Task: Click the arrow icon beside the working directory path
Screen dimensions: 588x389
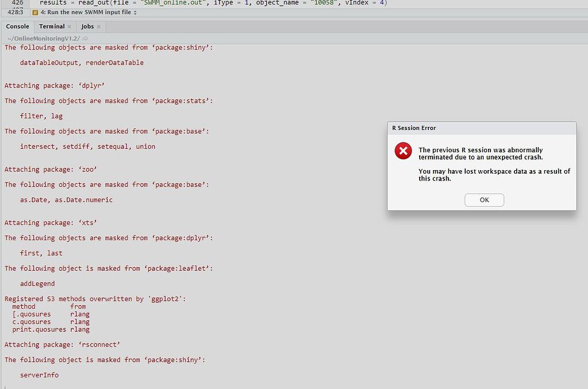Action: click(84, 38)
